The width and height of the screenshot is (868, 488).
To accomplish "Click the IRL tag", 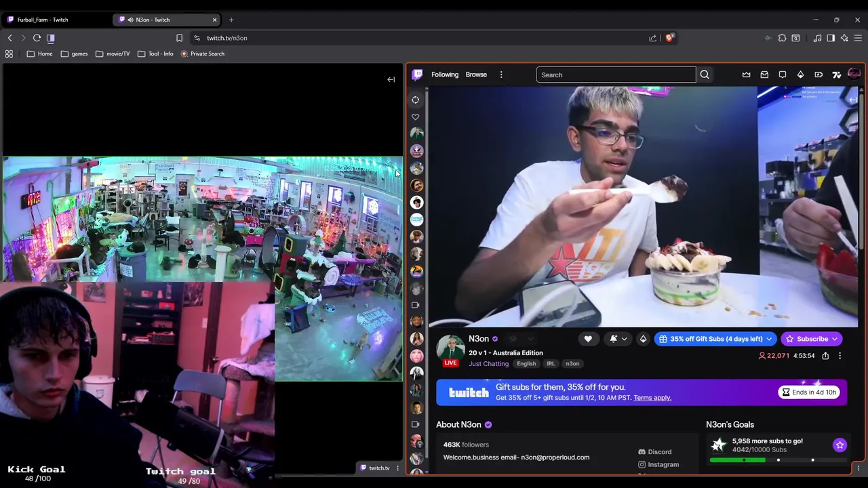I will (x=551, y=364).
